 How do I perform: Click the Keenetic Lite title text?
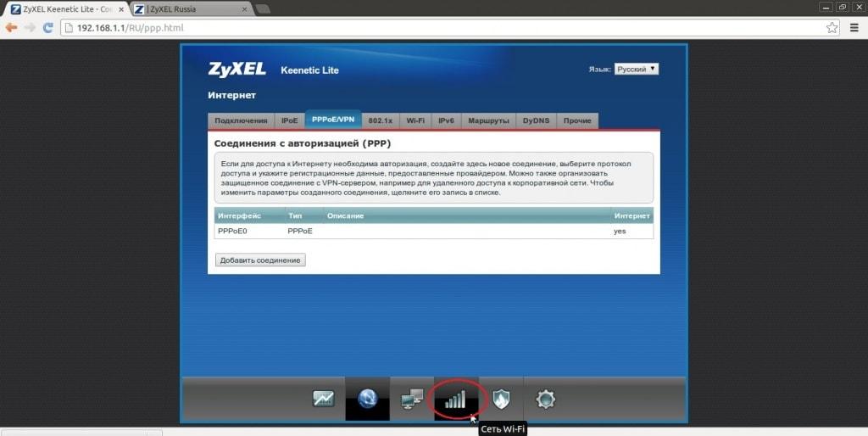pyautogui.click(x=309, y=70)
